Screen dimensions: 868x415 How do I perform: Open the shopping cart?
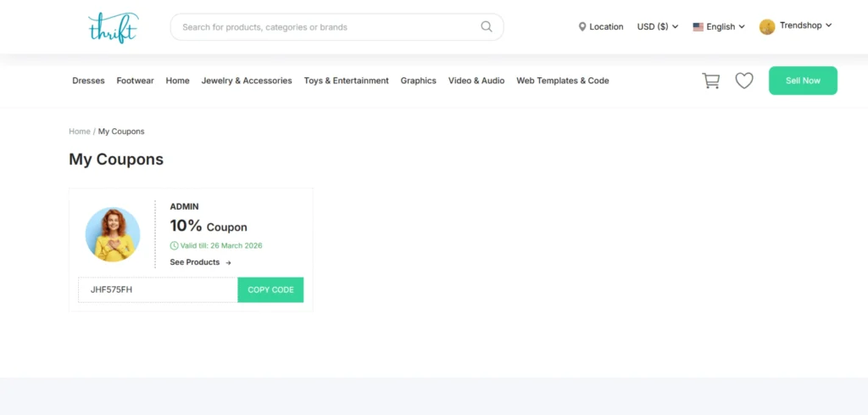[x=711, y=81]
